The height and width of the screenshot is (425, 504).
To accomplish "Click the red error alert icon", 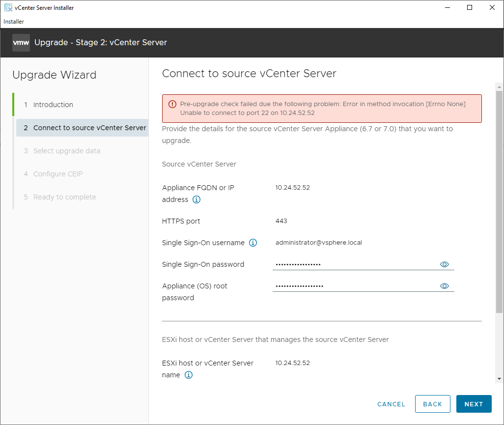I will 172,104.
